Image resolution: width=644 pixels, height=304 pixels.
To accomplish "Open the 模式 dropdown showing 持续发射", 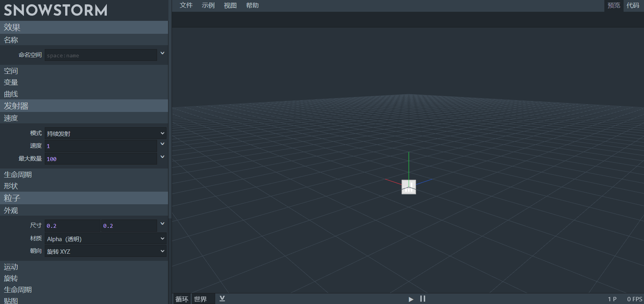I will tap(106, 134).
